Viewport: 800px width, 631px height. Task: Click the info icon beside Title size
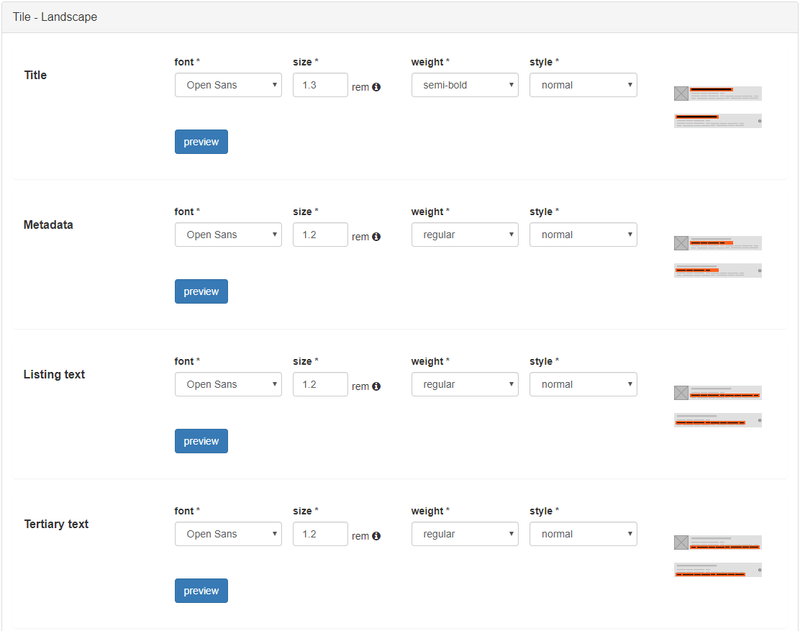[377, 87]
